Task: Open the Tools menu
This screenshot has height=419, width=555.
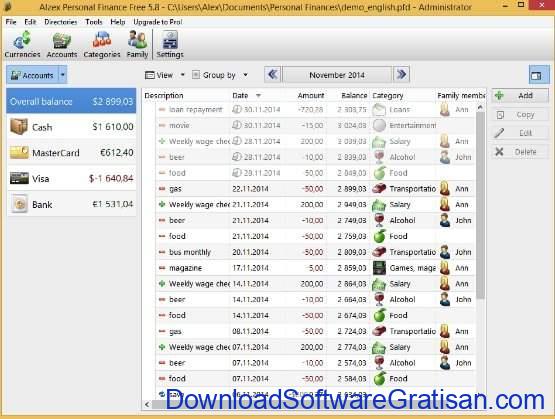Action: click(x=94, y=22)
